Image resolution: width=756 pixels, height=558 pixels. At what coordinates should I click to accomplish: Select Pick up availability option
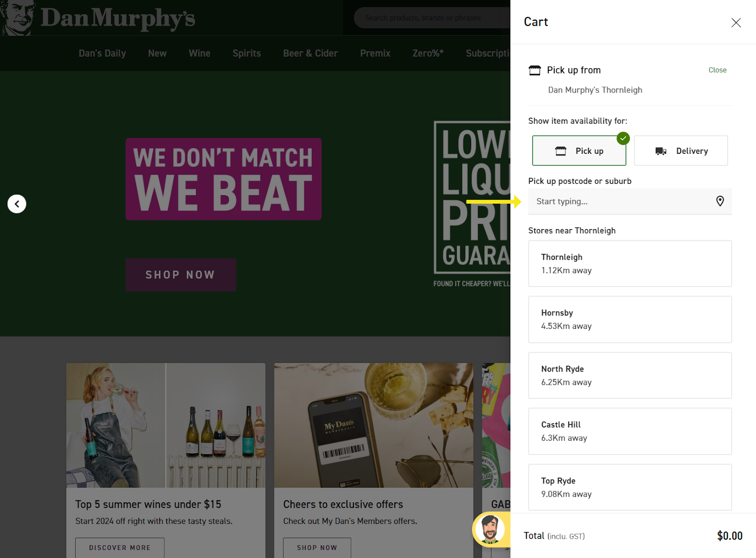579,151
